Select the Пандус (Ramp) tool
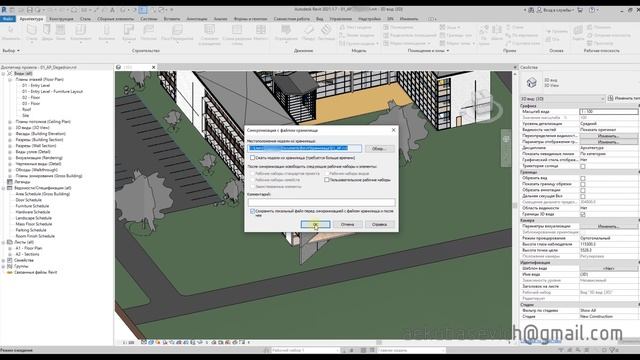The width and height of the screenshot is (640, 360). [309, 33]
